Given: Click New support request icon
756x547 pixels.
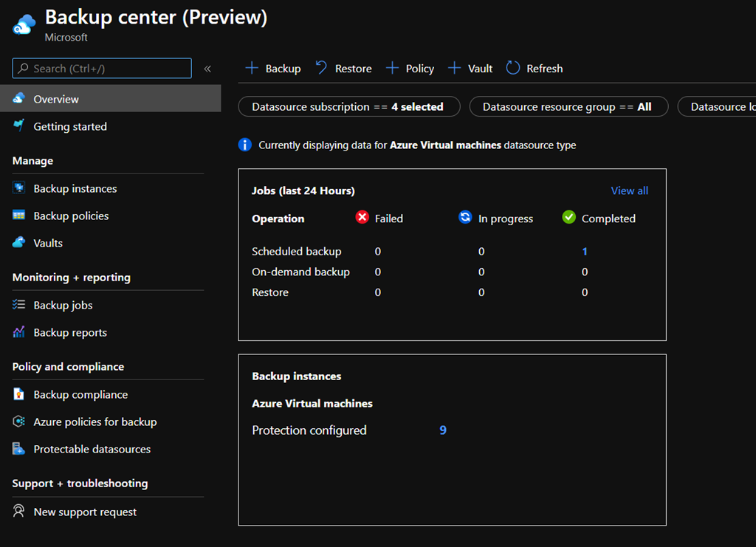Looking at the screenshot, I should (x=19, y=512).
